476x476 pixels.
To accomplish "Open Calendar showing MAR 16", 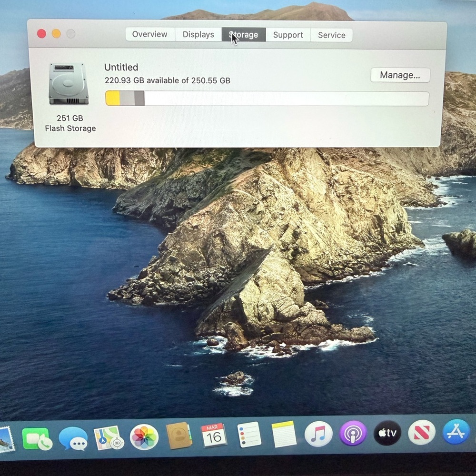I will coord(214,435).
